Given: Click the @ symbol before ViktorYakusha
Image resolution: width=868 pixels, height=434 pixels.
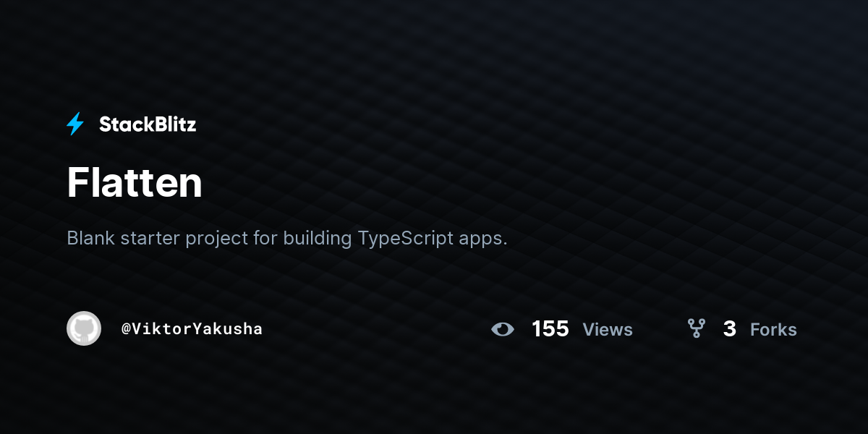Looking at the screenshot, I should tap(126, 329).
